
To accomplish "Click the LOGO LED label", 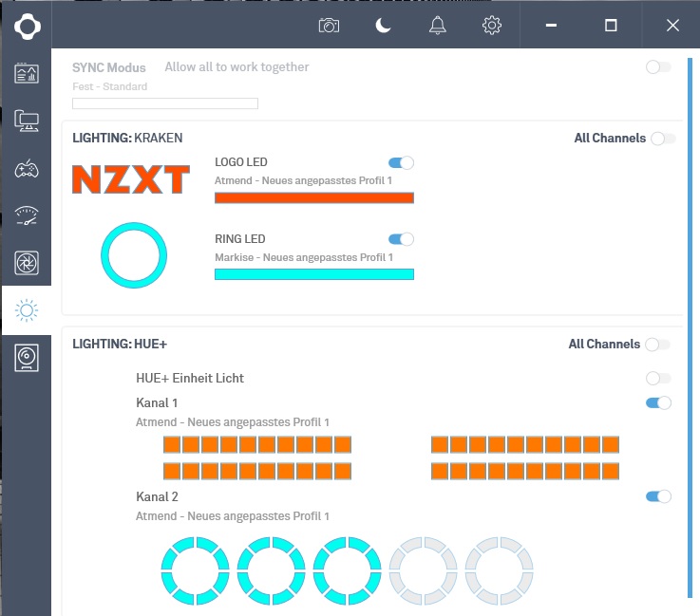I will coord(241,162).
